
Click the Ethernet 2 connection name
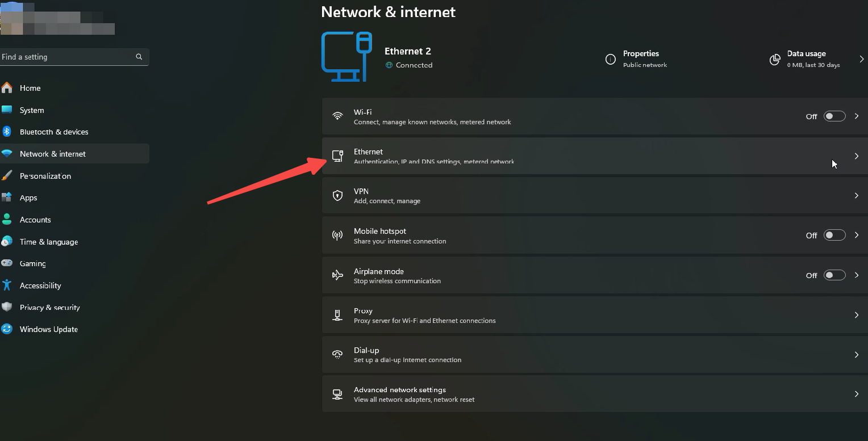[407, 51]
